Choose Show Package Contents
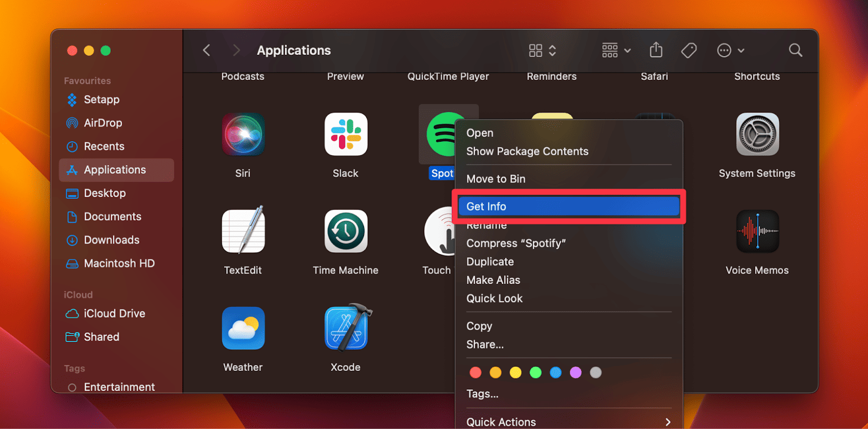 pos(569,152)
